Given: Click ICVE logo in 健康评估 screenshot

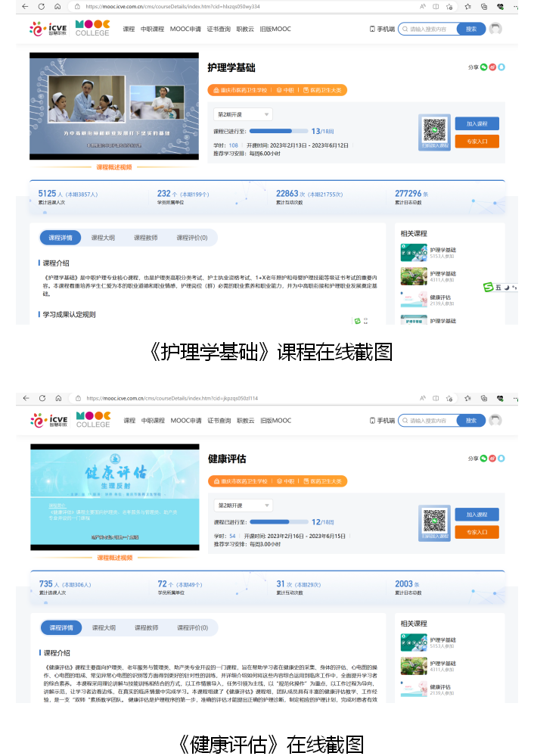Looking at the screenshot, I should [x=48, y=420].
